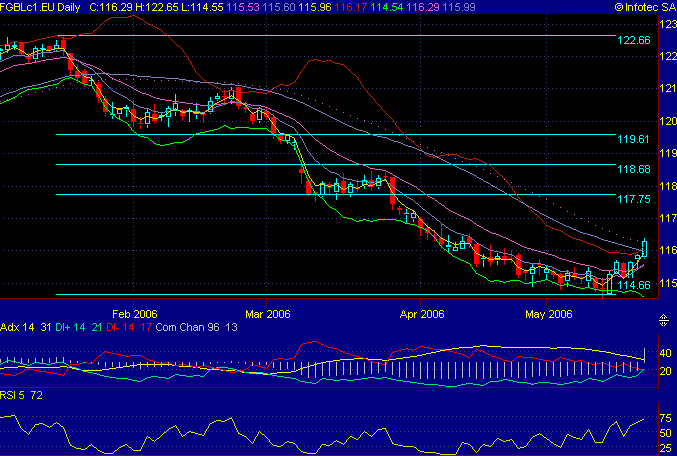
Task: Click the Apr 2006 date axis label
Action: coord(421,312)
